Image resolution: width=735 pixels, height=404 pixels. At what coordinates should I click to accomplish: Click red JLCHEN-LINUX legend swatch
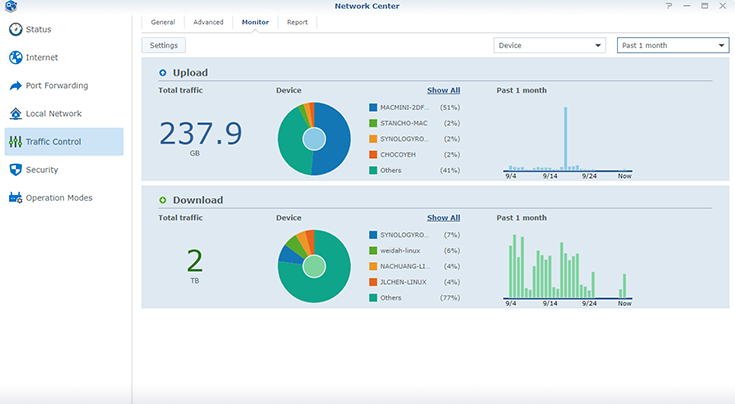373,282
